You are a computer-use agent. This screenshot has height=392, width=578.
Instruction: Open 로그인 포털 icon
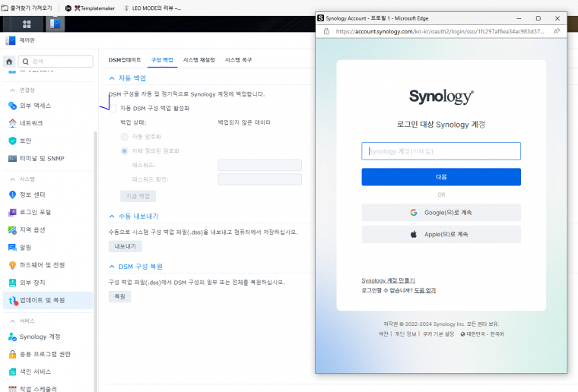coord(12,212)
